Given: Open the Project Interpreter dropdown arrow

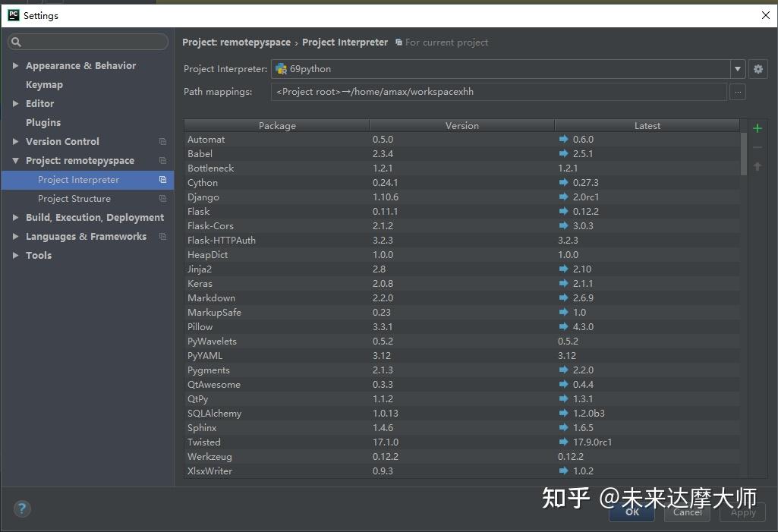Looking at the screenshot, I should (737, 69).
